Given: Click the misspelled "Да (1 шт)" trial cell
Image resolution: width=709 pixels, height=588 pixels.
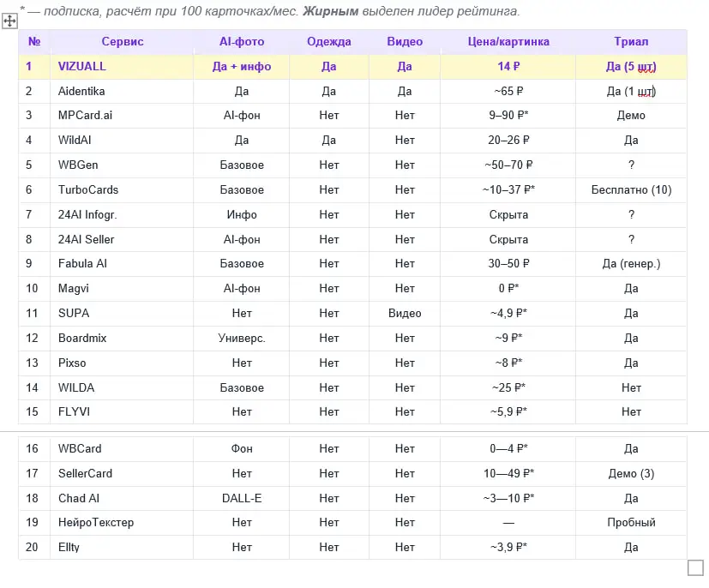Looking at the screenshot, I should [x=631, y=91].
